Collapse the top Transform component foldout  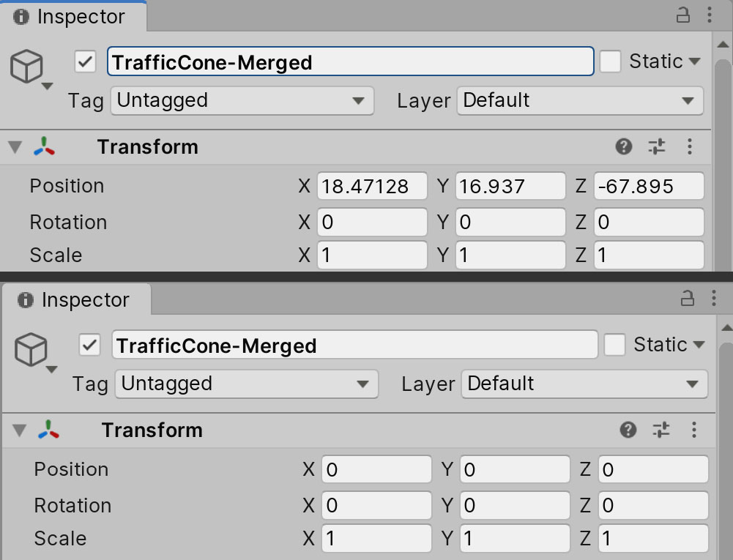15,147
